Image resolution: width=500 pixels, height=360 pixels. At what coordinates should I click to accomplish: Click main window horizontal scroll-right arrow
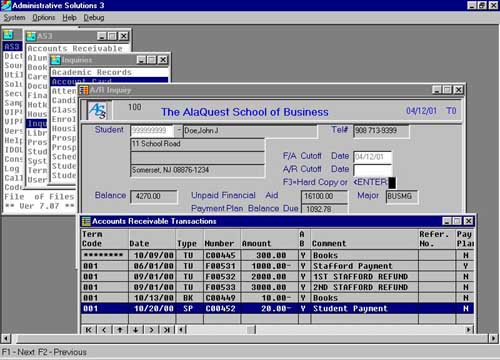click(493, 339)
